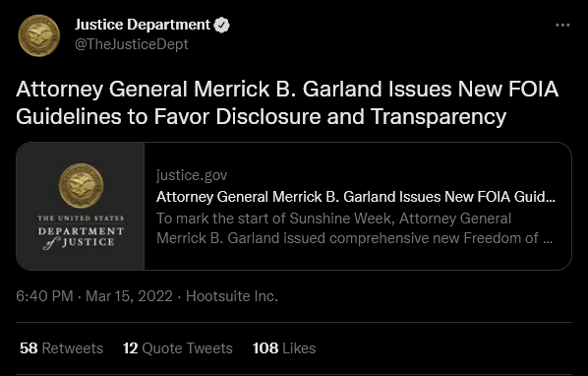Click the Justice Department display name

pos(143,25)
